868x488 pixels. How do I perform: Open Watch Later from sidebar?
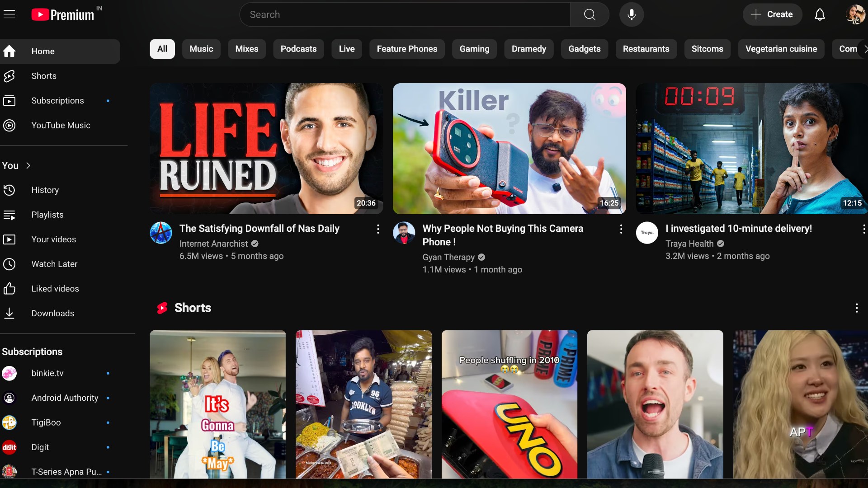click(54, 264)
